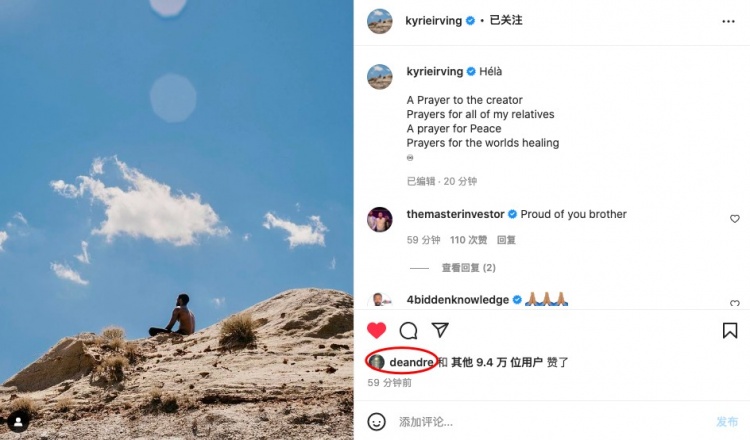Click the 已关注 following button
Screen dimensions: 750x440
tap(506, 20)
